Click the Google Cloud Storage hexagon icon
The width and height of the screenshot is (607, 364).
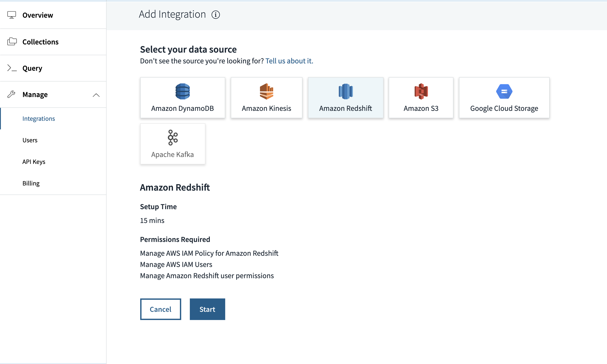[x=504, y=91]
